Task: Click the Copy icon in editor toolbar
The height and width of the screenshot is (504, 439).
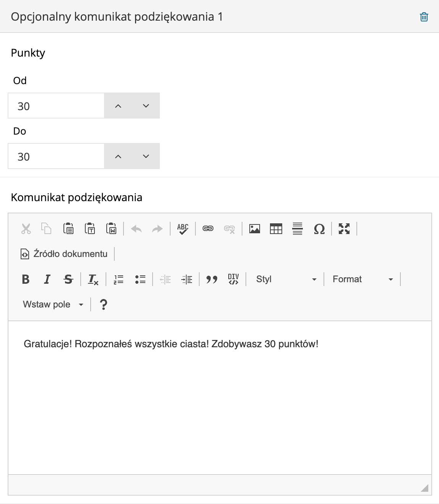Action: 47,229
